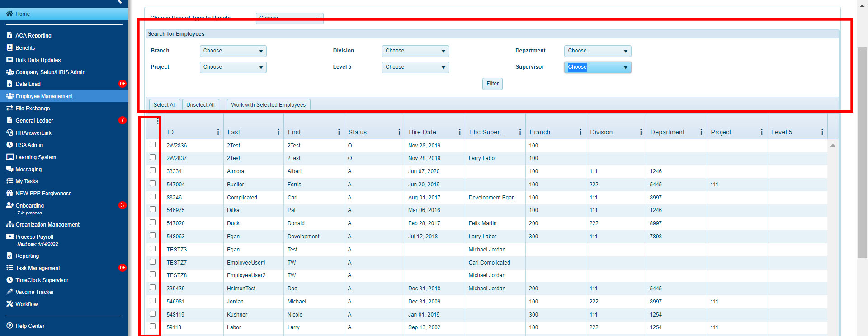Click the NEW PPP Forgiveness gift icon

(x=9, y=193)
